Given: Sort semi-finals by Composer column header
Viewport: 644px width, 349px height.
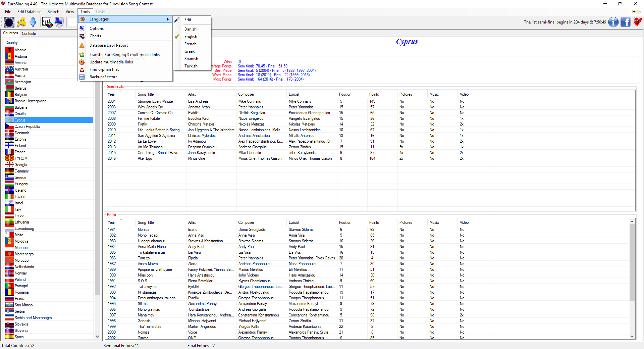Looking at the screenshot, I should tap(262, 94).
